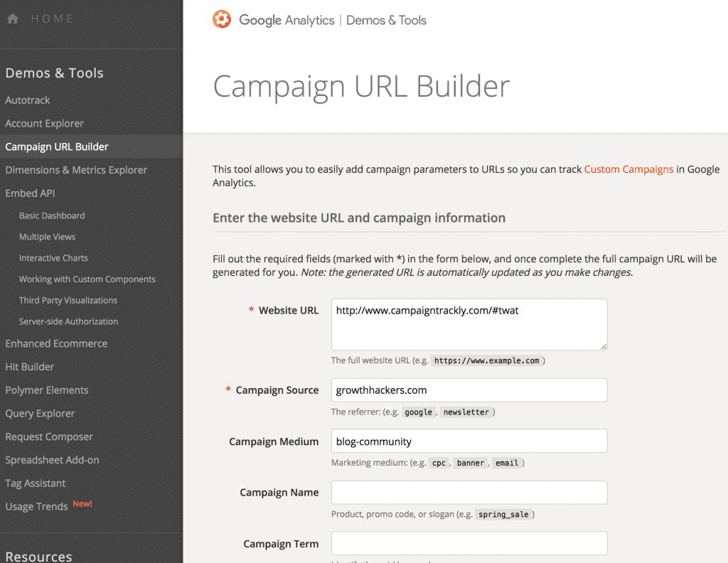The width and height of the screenshot is (728, 563).
Task: Click the 'spring_sale' example code
Action: [x=503, y=514]
